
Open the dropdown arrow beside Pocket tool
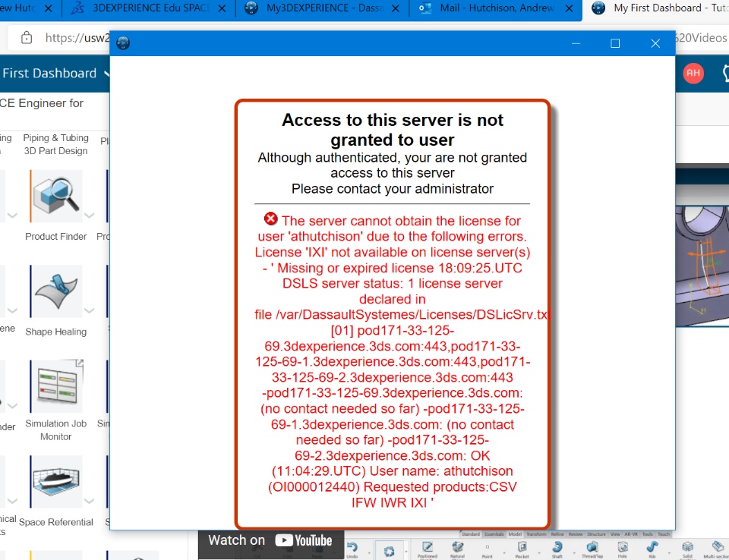[539, 552]
